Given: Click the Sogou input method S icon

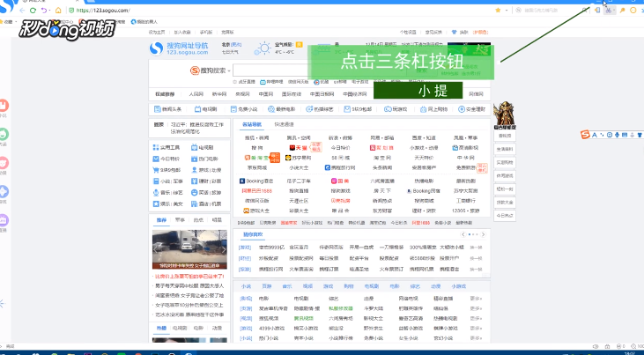Looking at the screenshot, I should point(585,135).
